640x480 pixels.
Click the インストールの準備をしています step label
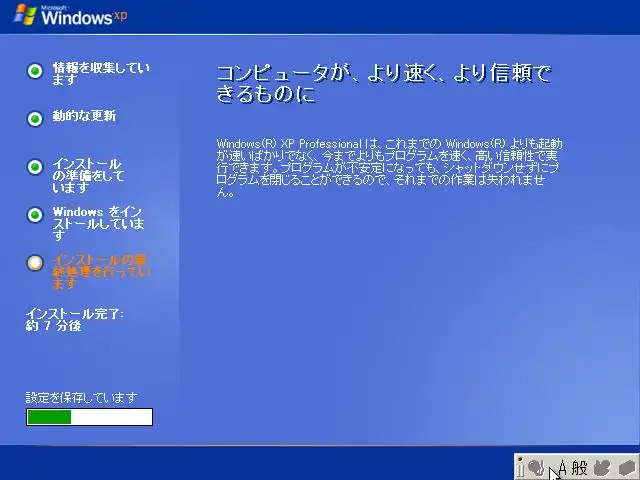pyautogui.click(x=88, y=176)
